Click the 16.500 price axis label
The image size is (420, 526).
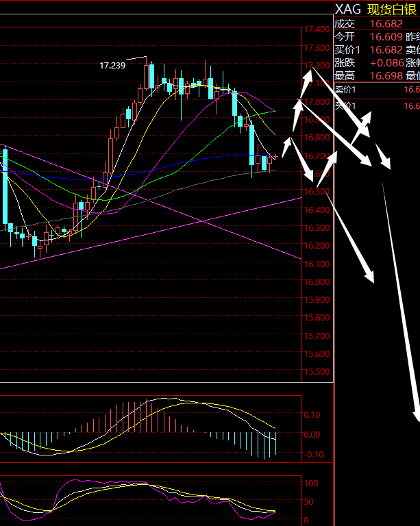pos(317,191)
